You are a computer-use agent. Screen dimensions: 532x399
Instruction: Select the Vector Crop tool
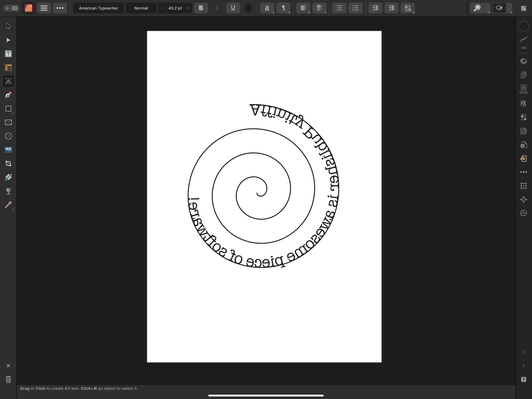[x=8, y=163]
